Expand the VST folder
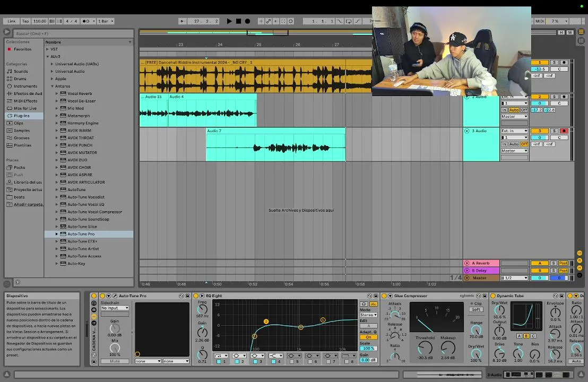 click(47, 49)
